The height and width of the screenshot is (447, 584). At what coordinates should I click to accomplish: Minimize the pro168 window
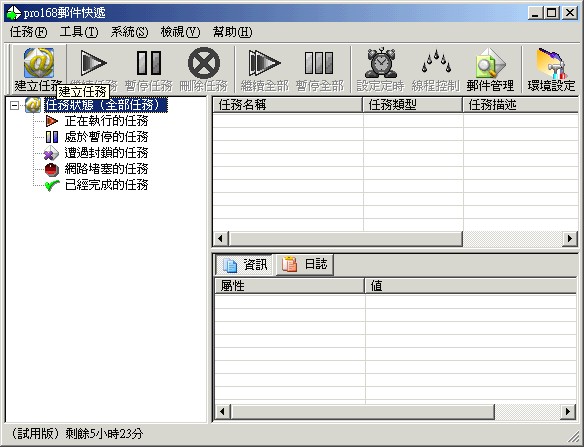pyautogui.click(x=536, y=13)
